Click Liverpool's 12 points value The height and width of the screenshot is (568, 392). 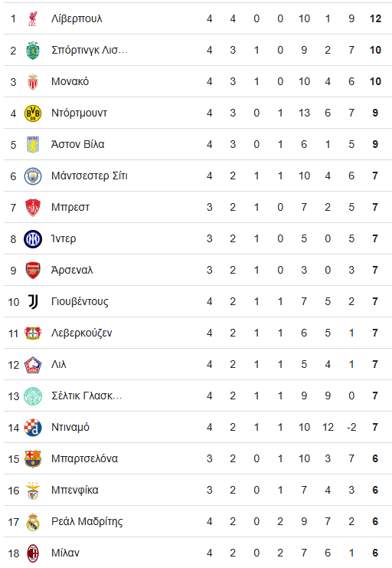click(x=375, y=18)
